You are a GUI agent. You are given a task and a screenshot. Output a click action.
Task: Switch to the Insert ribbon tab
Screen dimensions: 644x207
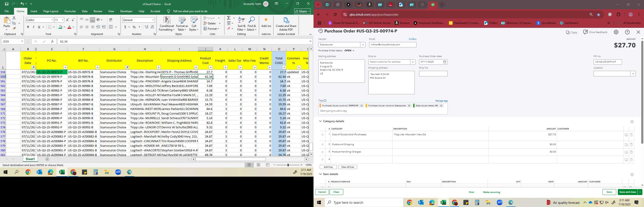pos(34,11)
